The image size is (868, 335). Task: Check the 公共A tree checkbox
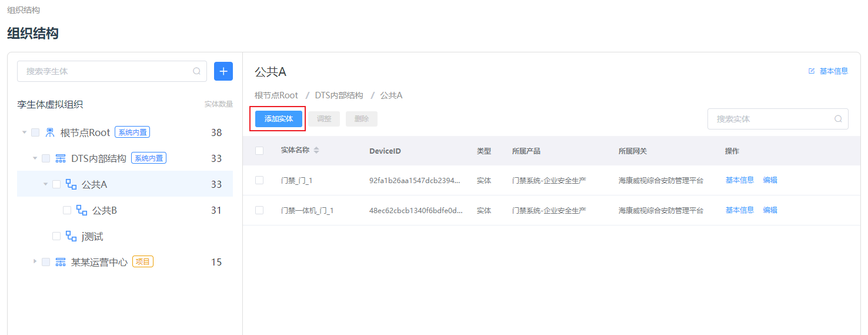56,184
